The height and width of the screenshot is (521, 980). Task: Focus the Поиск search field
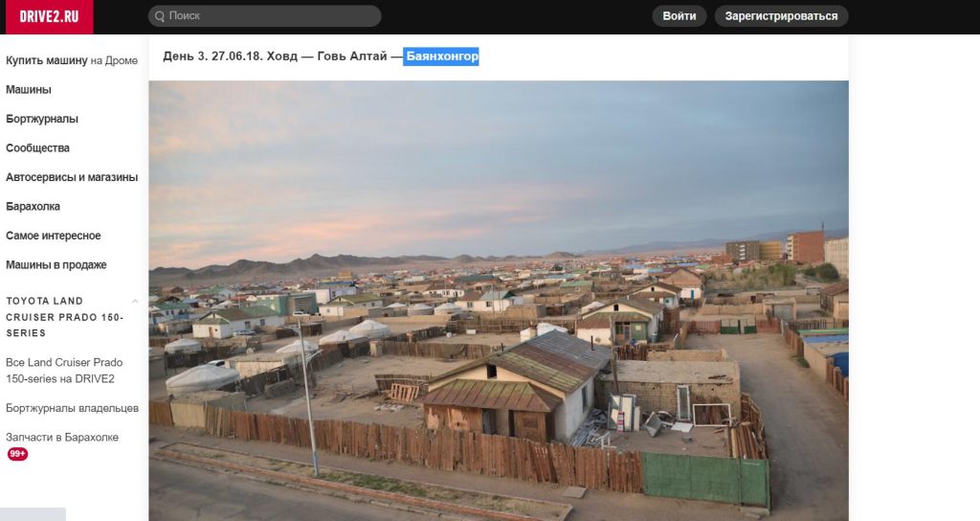tap(264, 16)
